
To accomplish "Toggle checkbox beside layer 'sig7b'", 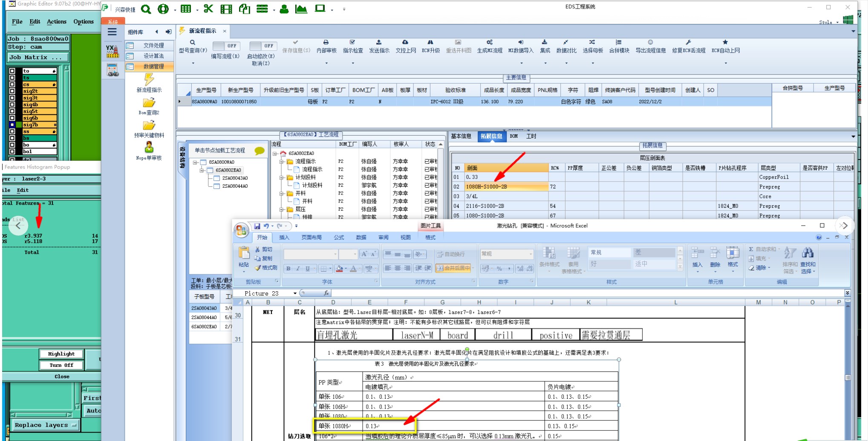I will [12, 125].
